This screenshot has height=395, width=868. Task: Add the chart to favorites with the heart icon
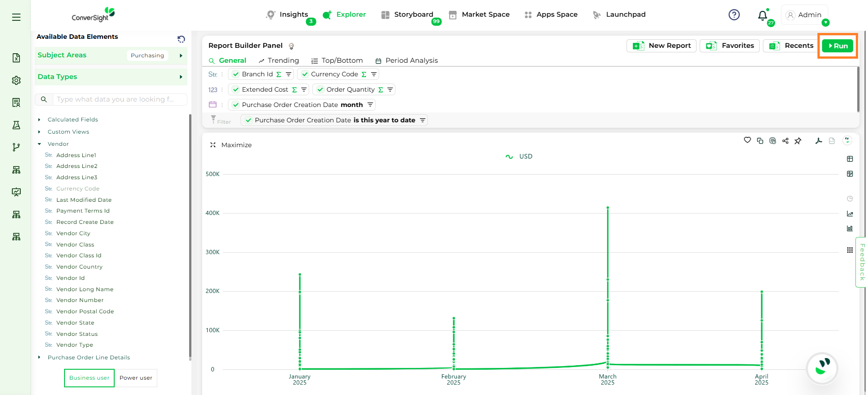747,140
